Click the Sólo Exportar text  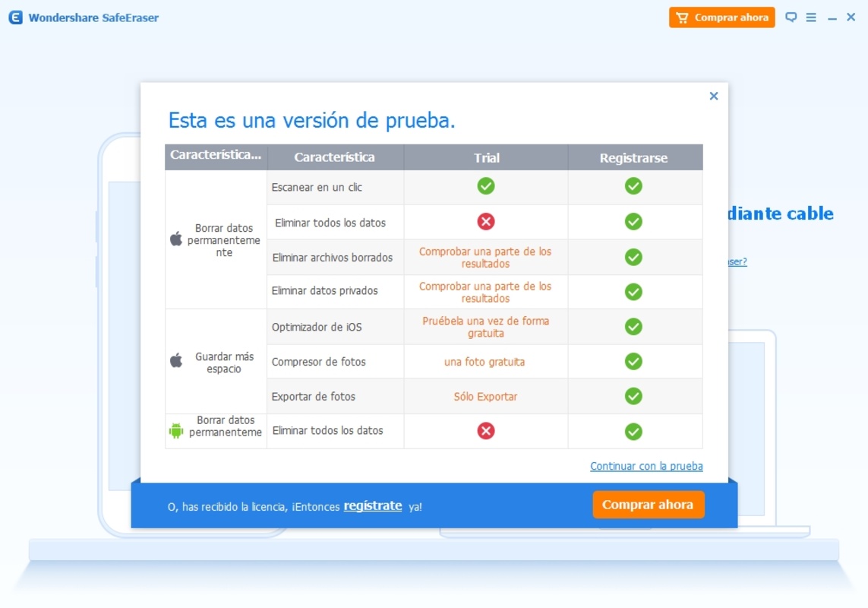[485, 396]
